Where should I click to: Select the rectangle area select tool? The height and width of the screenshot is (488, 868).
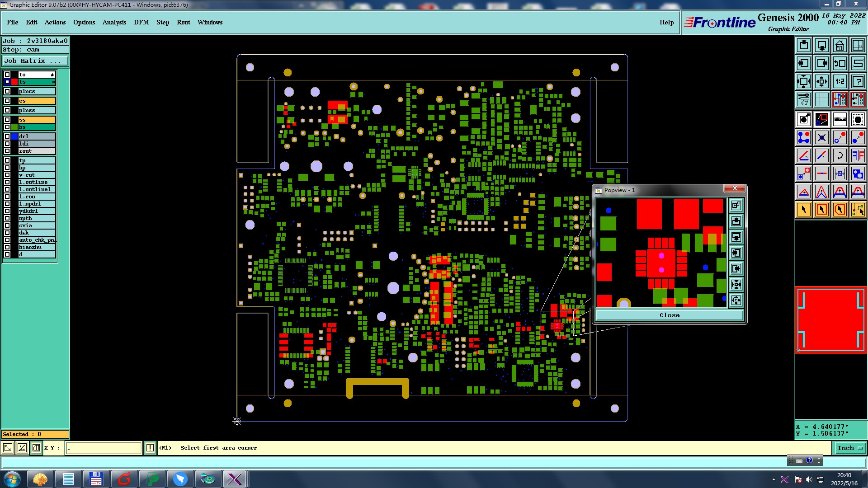(822, 210)
